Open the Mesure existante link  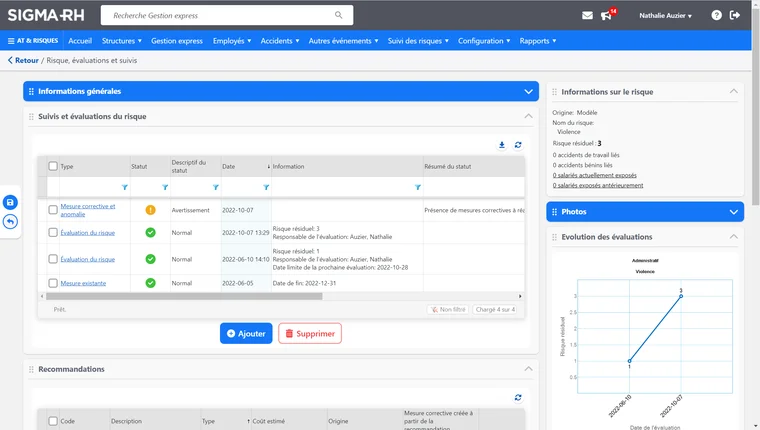[x=83, y=283]
